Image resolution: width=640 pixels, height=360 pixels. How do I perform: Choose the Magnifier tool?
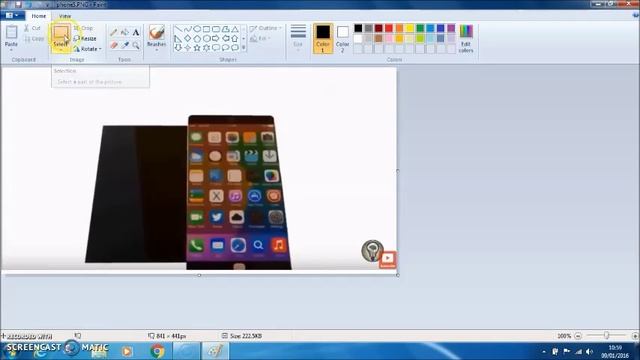136,45
